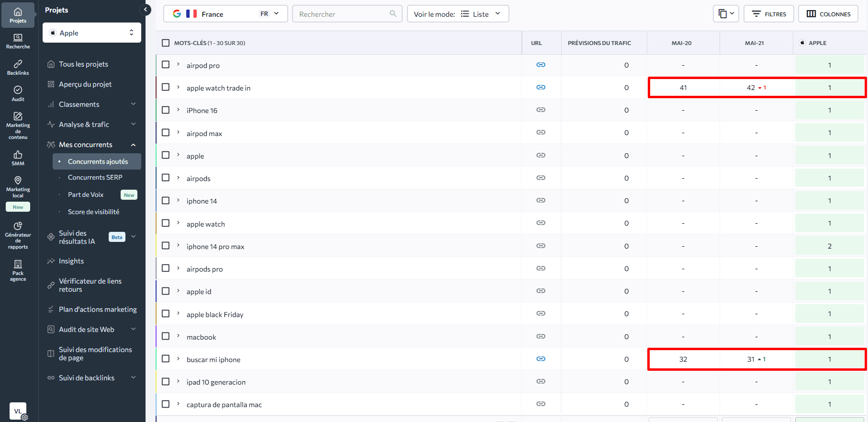This screenshot has height=422, width=868.
Task: Open Tous les projets
Action: (83, 64)
